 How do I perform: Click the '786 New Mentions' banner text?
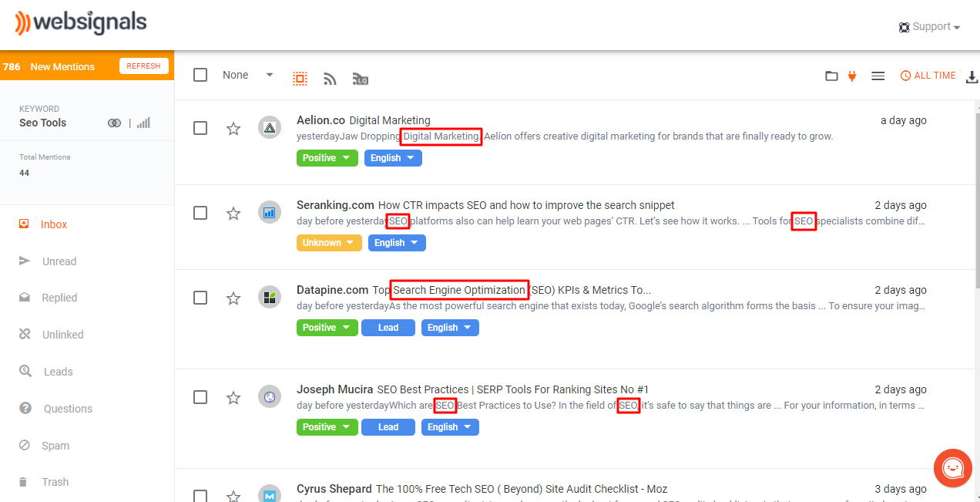tap(49, 67)
